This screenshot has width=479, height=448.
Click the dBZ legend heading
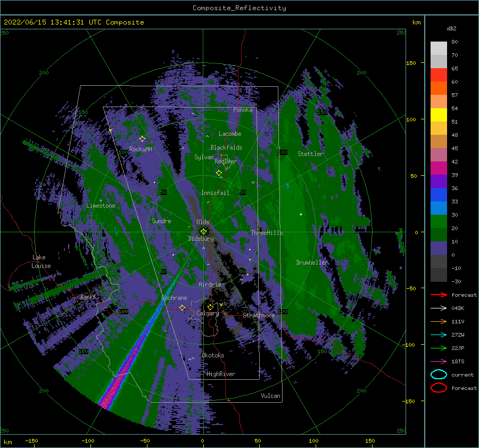451,28
